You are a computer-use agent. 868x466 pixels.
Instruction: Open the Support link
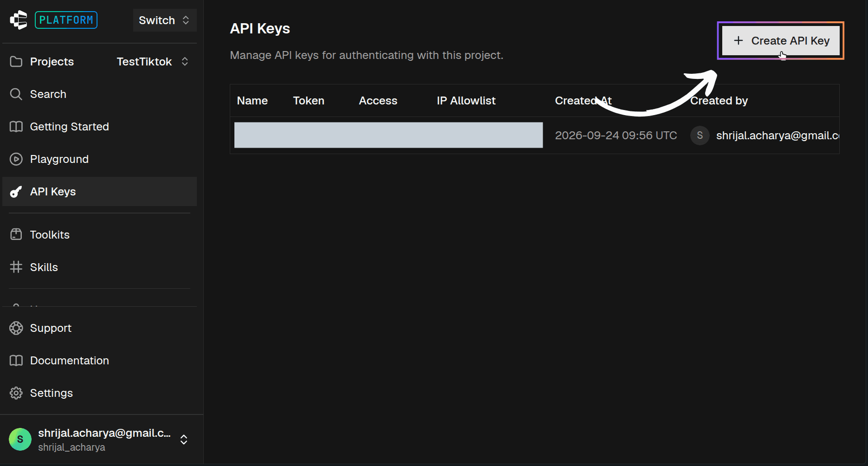[x=99, y=328]
